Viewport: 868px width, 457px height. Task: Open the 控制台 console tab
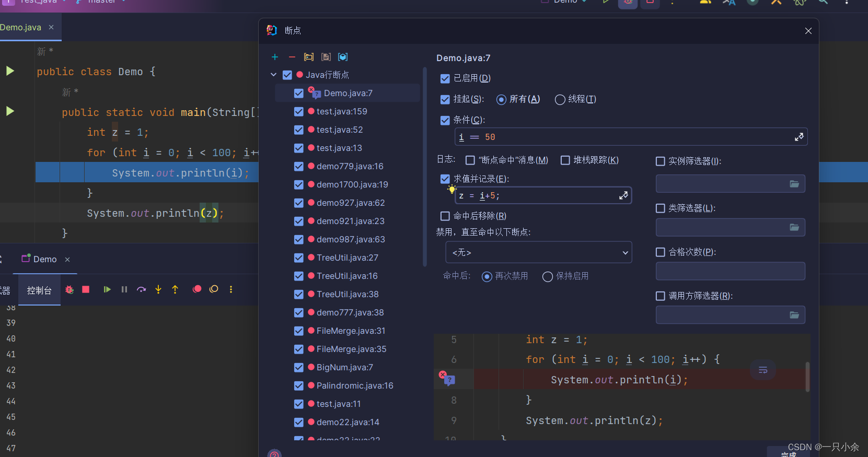39,290
